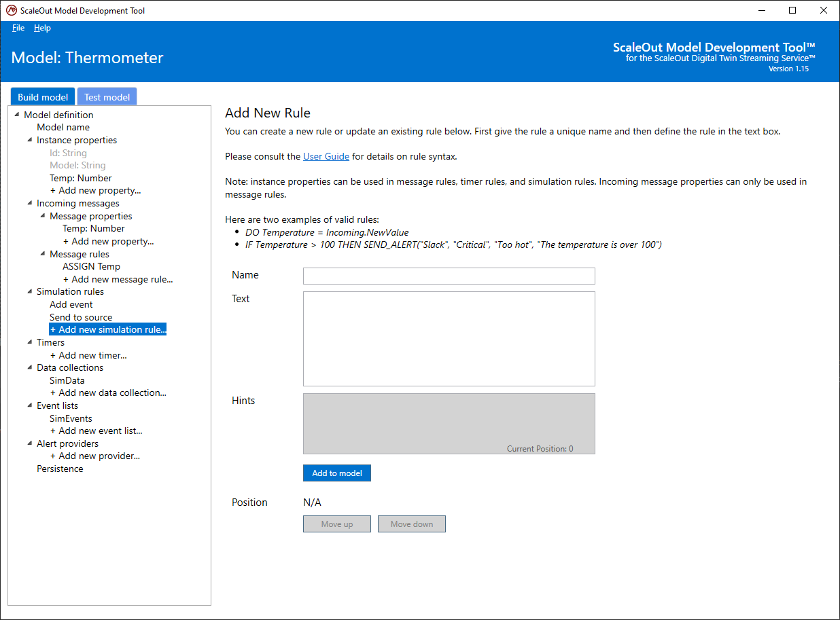The image size is (840, 620).
Task: Collapse the Data collections node arrow
Action: pos(29,367)
